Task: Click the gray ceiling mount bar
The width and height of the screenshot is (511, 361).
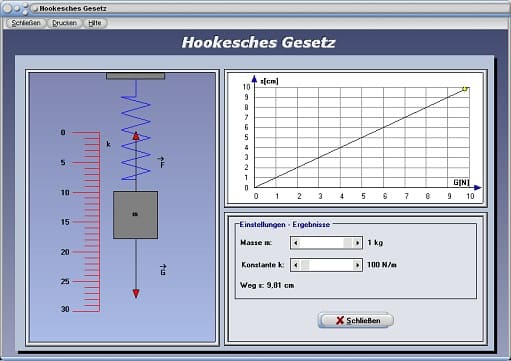Action: (x=135, y=76)
